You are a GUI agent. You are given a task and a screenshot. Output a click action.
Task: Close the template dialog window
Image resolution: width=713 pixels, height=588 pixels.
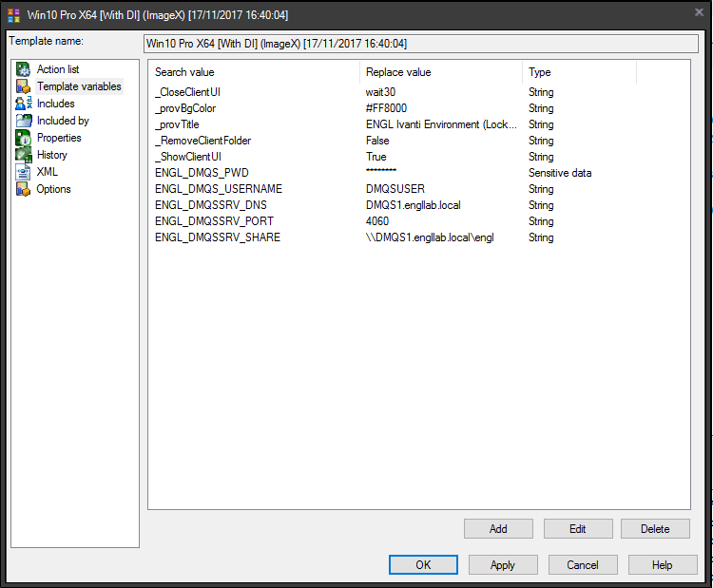pyautogui.click(x=700, y=12)
